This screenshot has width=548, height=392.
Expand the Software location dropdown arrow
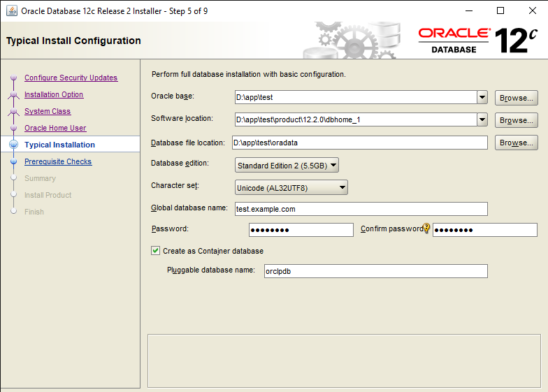[x=482, y=119]
